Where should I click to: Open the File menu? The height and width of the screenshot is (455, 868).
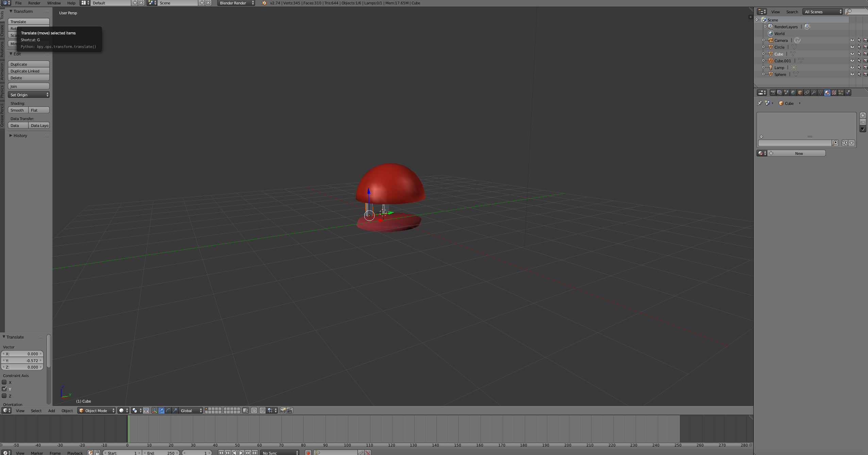(18, 3)
